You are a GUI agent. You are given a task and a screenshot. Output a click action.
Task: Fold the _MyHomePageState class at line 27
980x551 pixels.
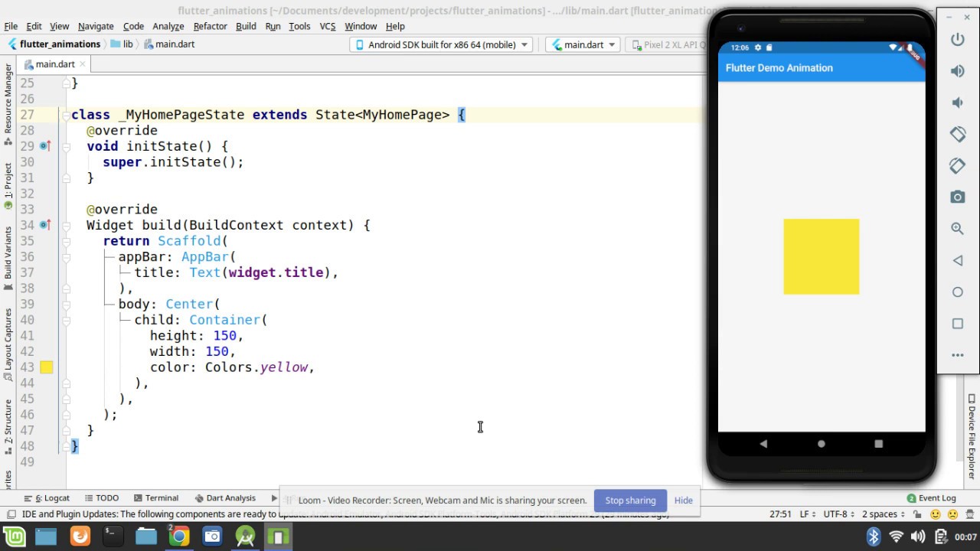[x=66, y=115]
